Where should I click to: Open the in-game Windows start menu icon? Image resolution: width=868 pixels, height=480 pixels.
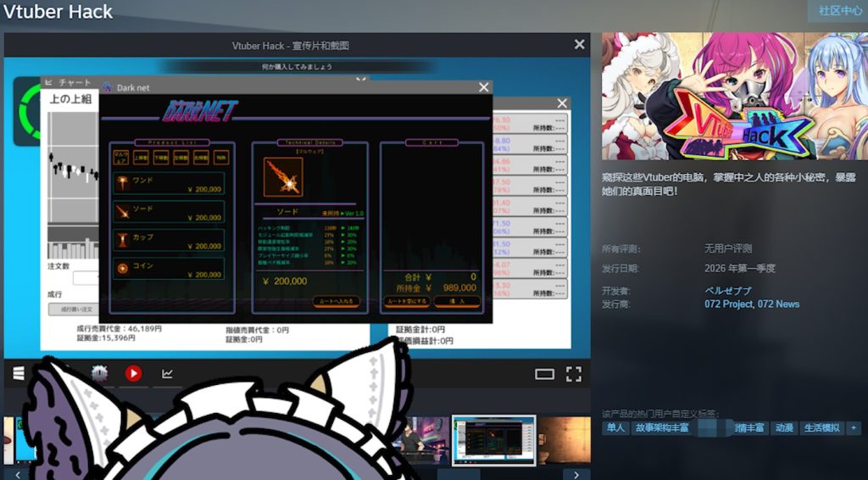click(19, 374)
